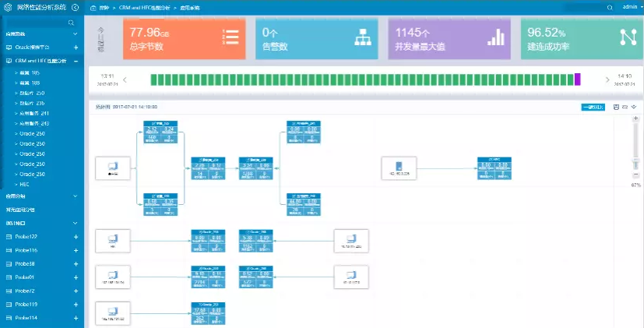The width and height of the screenshot is (644, 328).
Task: Expand the Probe122 entry
Action: 76,237
